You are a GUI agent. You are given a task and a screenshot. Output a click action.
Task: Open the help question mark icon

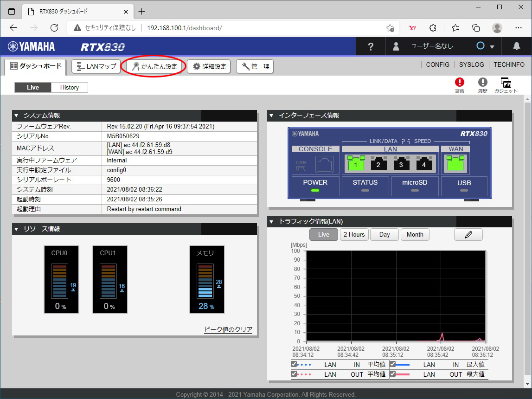click(371, 46)
